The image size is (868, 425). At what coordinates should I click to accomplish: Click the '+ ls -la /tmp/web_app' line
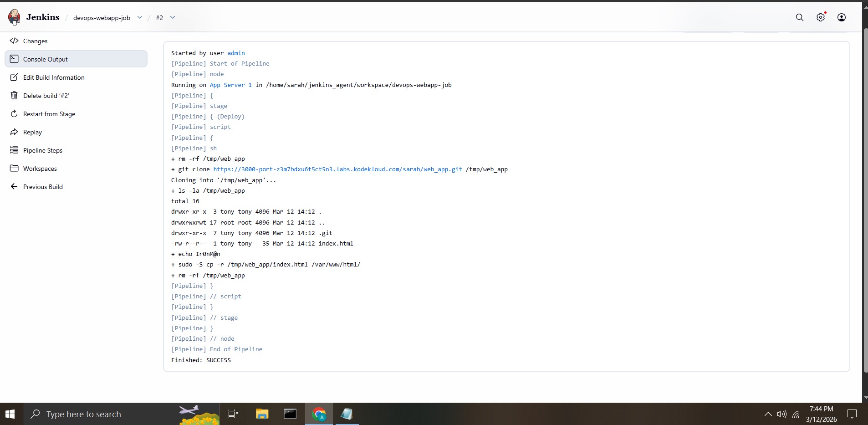pyautogui.click(x=208, y=190)
